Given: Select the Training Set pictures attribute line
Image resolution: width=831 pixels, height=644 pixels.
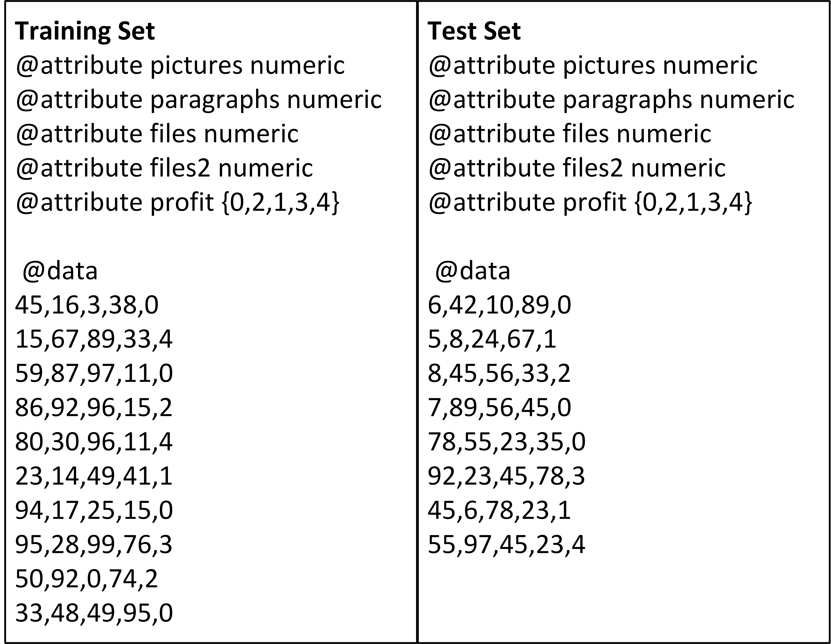Looking at the screenshot, I should pos(180,65).
